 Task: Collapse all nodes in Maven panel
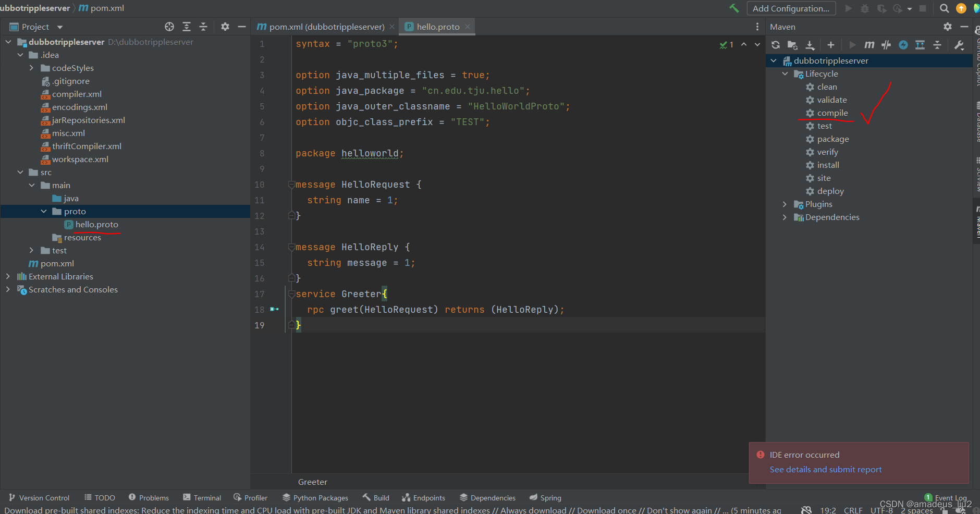pyautogui.click(x=937, y=45)
